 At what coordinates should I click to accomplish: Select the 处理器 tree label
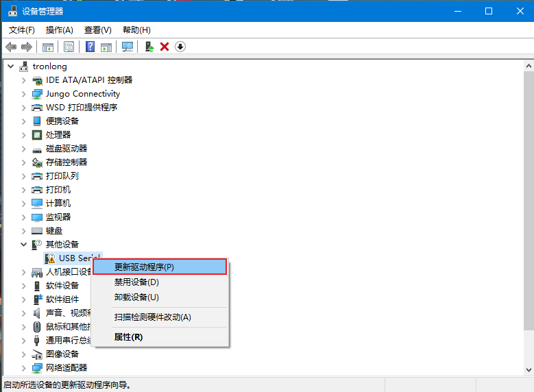(x=58, y=135)
